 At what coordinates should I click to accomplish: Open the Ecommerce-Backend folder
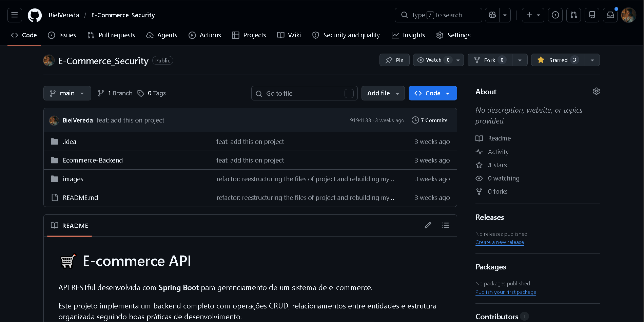[93, 160]
